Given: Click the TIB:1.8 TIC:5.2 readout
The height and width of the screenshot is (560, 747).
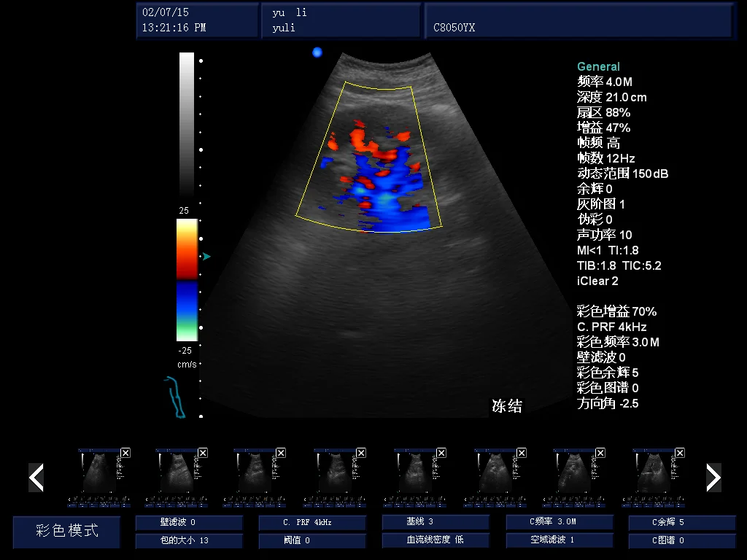Looking at the screenshot, I should [x=619, y=265].
